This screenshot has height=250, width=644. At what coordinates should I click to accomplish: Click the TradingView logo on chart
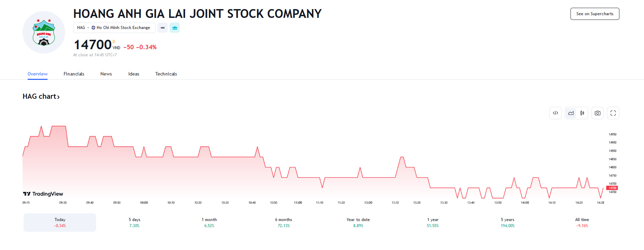coord(43,194)
